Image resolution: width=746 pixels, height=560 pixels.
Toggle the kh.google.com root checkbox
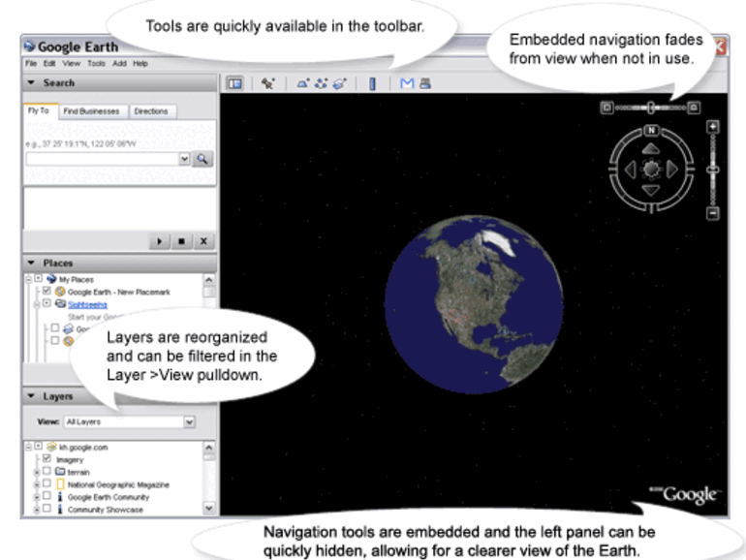[x=39, y=447]
